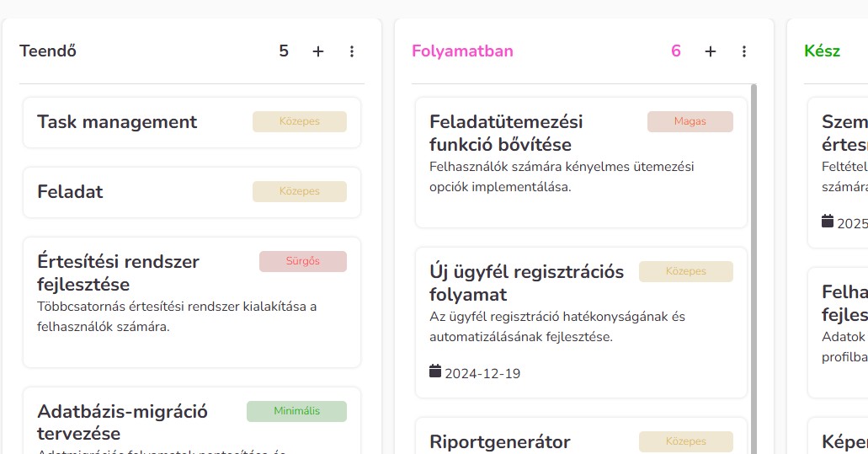Click the Magas priority badge
Screen dimensions: 868x454
tap(690, 121)
